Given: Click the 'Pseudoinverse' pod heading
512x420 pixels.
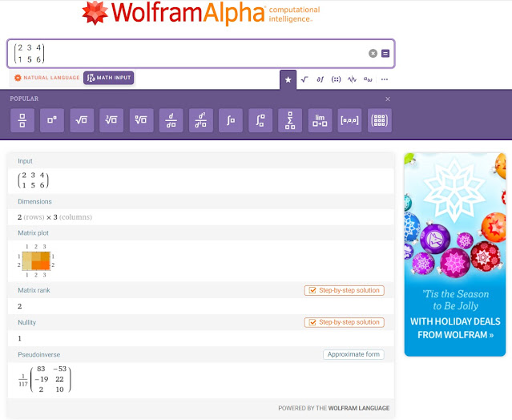Looking at the screenshot, I should point(38,355).
